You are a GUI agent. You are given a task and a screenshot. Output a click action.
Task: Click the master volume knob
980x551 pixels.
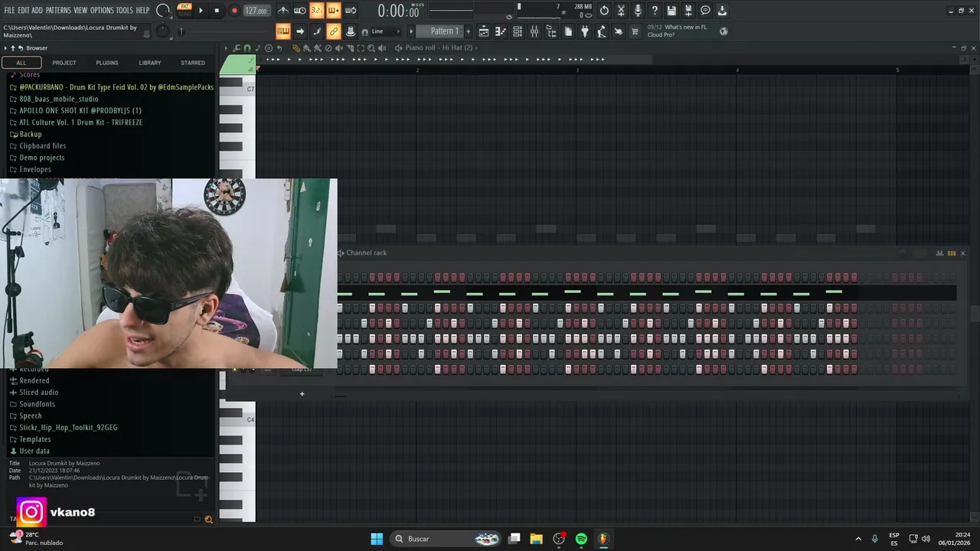pos(163,11)
